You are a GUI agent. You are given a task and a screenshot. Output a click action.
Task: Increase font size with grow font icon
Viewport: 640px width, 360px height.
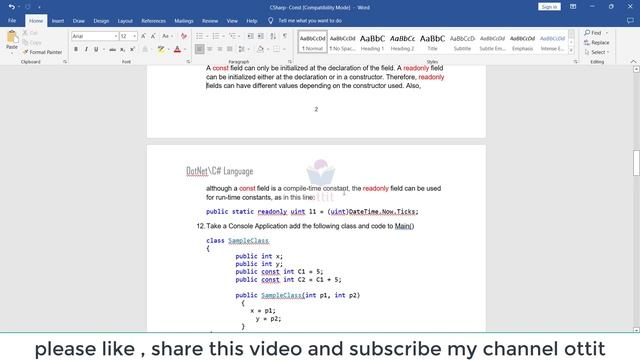tap(144, 36)
